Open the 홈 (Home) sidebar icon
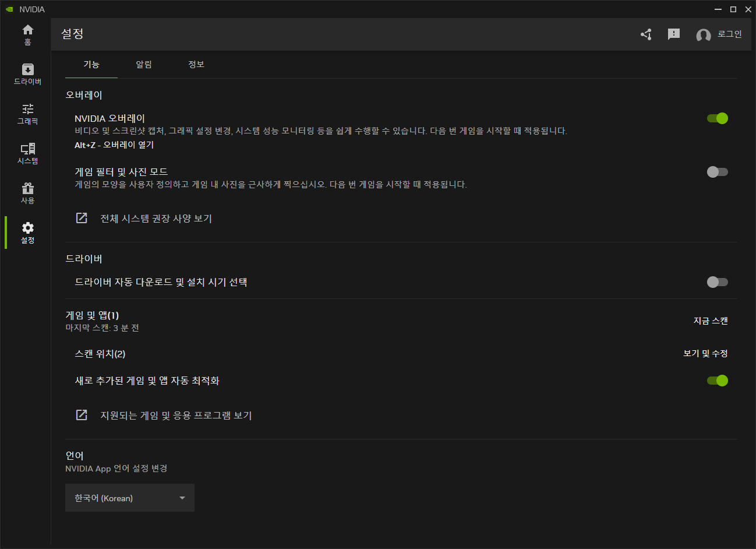The image size is (756, 549). 27,35
